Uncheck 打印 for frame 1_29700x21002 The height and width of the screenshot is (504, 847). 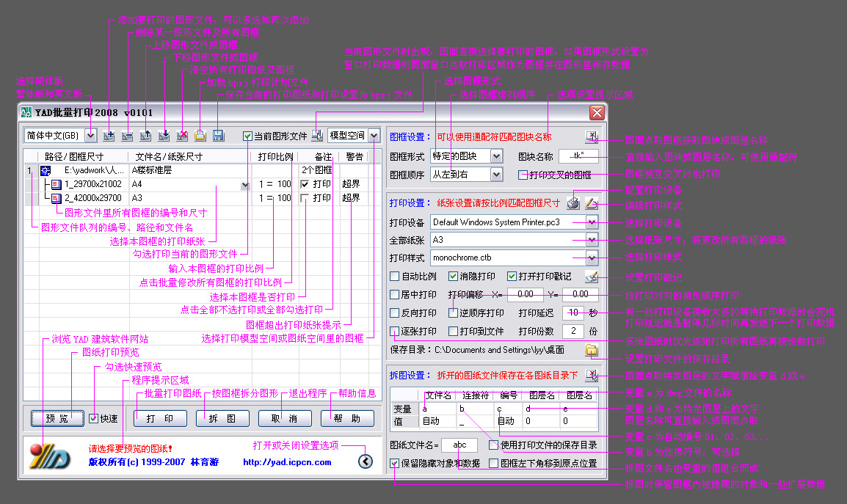pyautogui.click(x=305, y=184)
